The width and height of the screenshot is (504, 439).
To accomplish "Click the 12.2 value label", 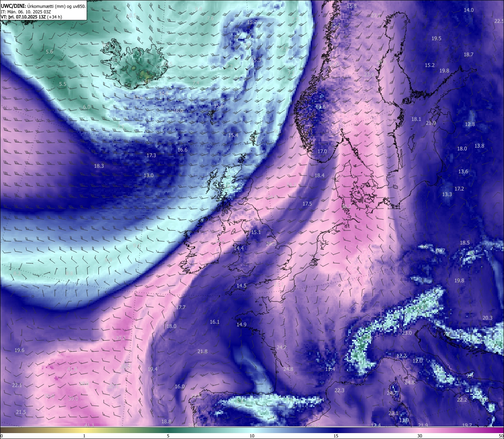I will point(401,356).
